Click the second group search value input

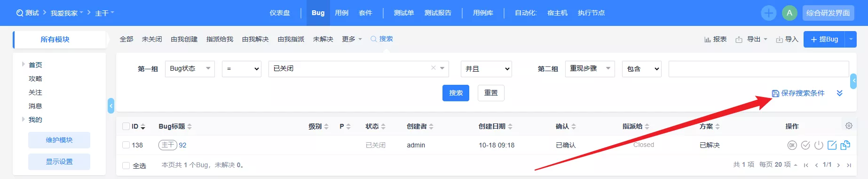coord(758,69)
